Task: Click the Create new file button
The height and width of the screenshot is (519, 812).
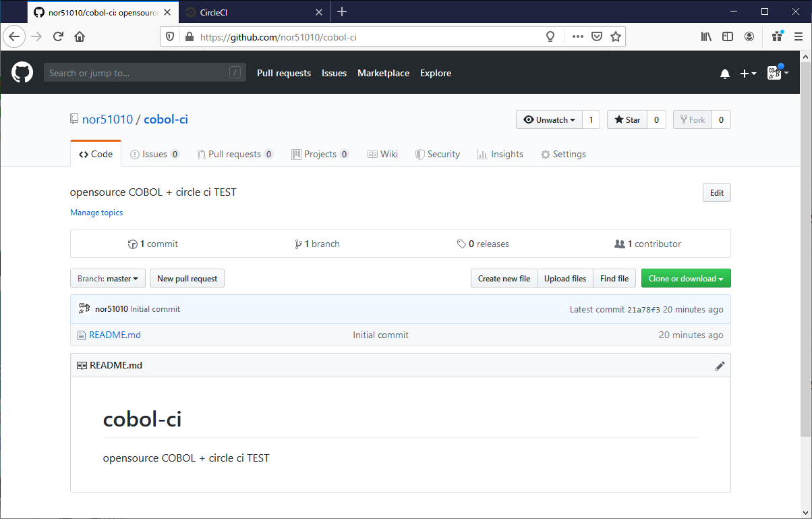Action: point(504,278)
